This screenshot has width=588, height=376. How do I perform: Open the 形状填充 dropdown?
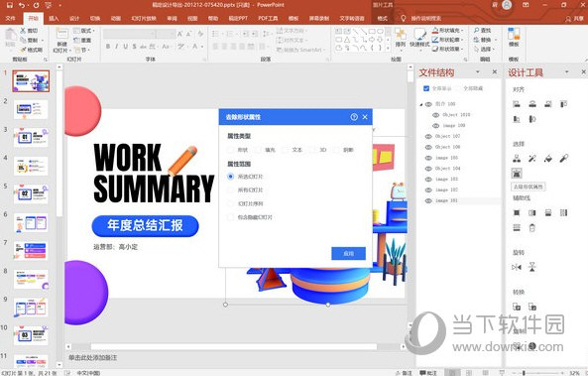click(448, 30)
